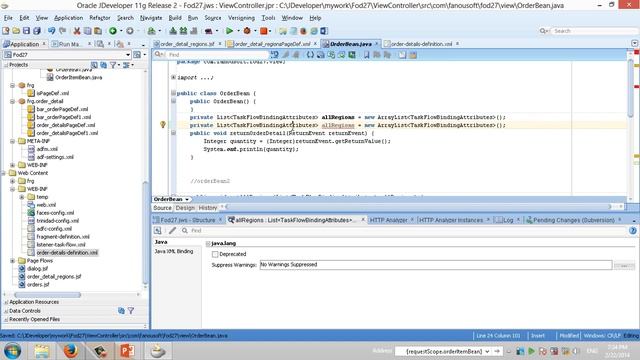Open PowerPoint from the taskbar
This screenshot has height=360, width=640.
[127, 351]
